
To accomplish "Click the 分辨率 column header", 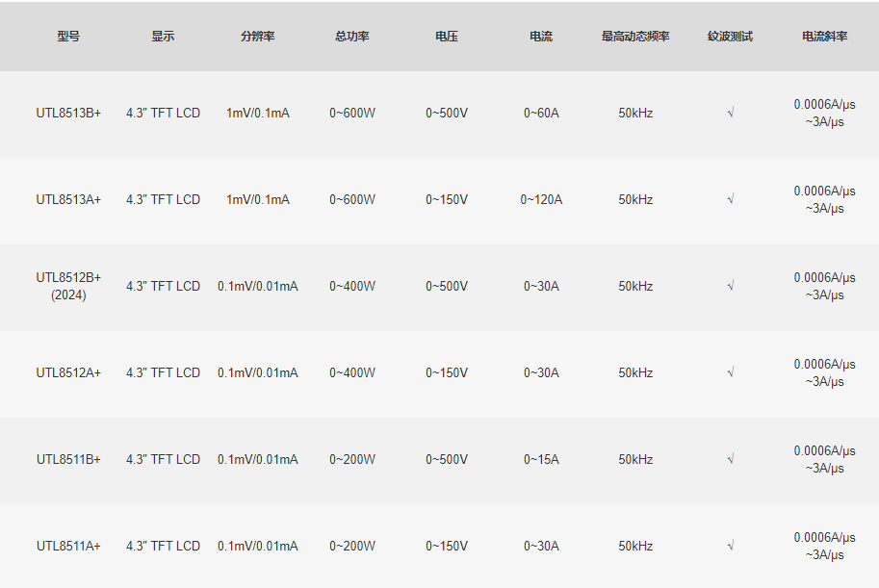I will point(258,37).
